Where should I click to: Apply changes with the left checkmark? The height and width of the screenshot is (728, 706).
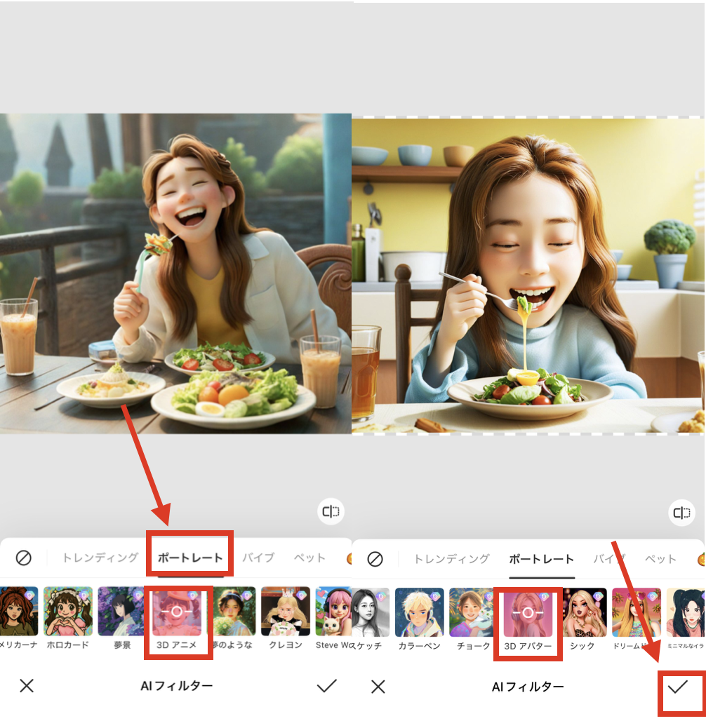tap(327, 687)
